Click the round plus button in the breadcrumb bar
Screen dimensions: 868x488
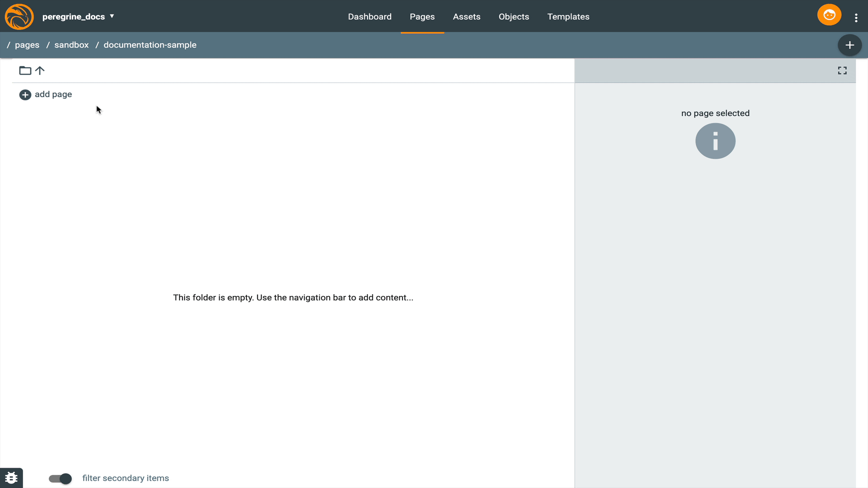(x=849, y=45)
